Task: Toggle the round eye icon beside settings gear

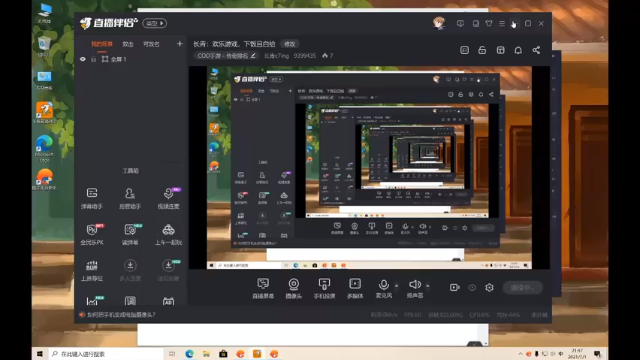Action: (472, 287)
